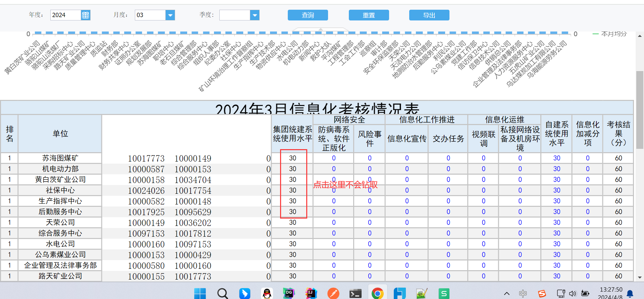644x299 pixels.
Task: Focus the 年度 year input field
Action: click(x=66, y=15)
